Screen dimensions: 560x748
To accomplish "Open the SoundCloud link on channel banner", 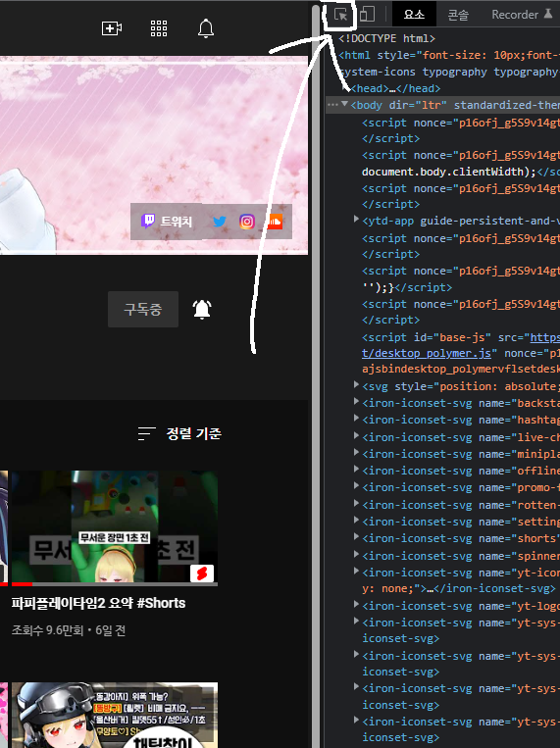I will (x=275, y=222).
